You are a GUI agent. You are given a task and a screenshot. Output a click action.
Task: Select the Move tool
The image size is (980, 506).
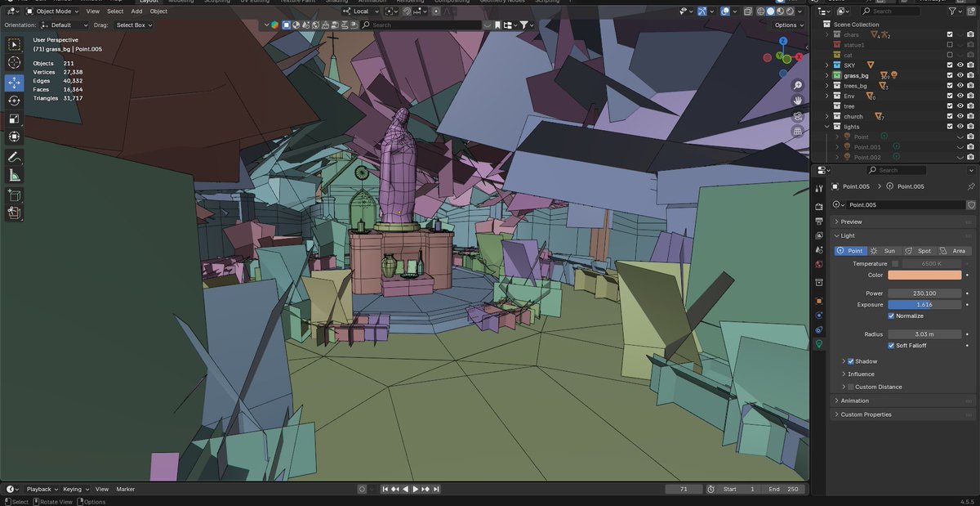pyautogui.click(x=14, y=83)
